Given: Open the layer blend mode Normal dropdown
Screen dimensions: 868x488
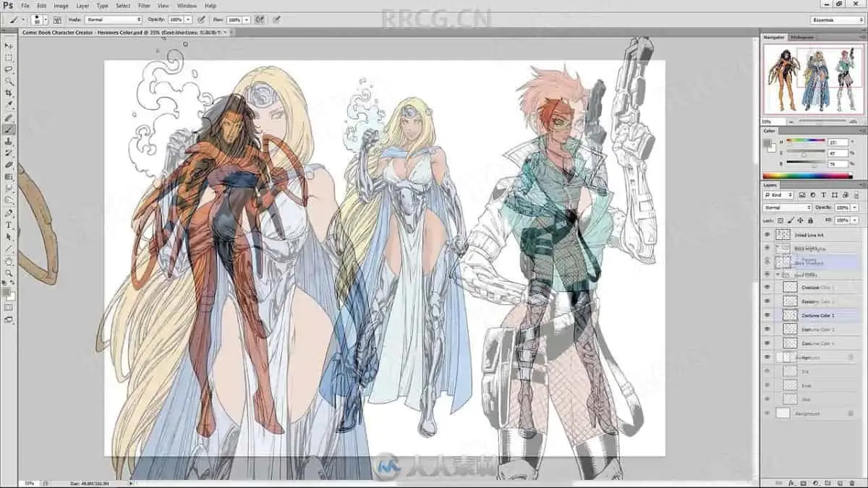Looking at the screenshot, I should coord(787,207).
